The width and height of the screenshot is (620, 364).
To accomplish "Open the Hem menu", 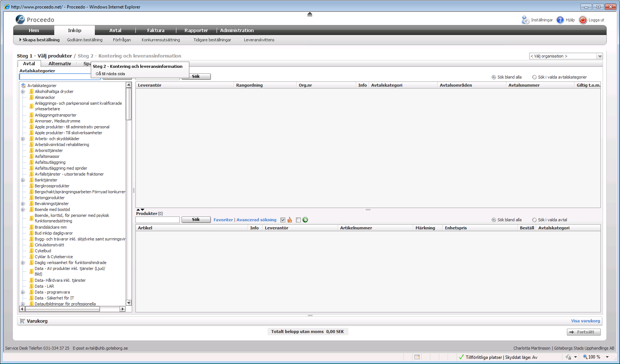I will [34, 30].
